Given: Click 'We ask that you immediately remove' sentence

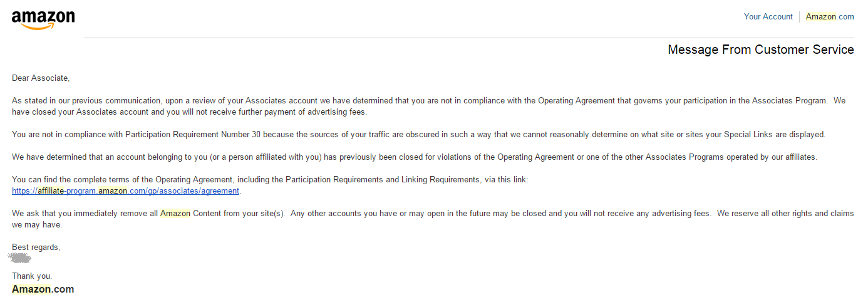Looking at the screenshot, I should coord(81,214).
